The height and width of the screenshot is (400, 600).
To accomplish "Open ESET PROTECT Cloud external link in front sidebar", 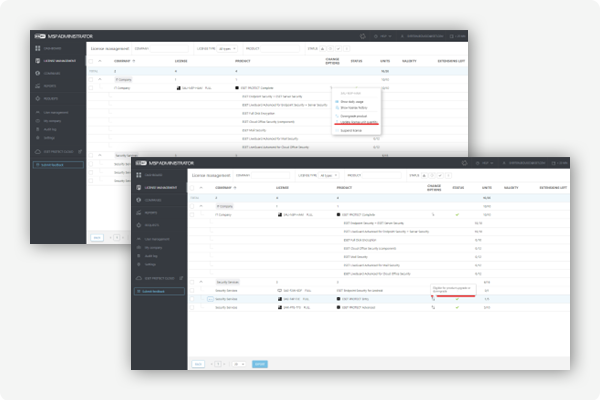I will point(181,276).
